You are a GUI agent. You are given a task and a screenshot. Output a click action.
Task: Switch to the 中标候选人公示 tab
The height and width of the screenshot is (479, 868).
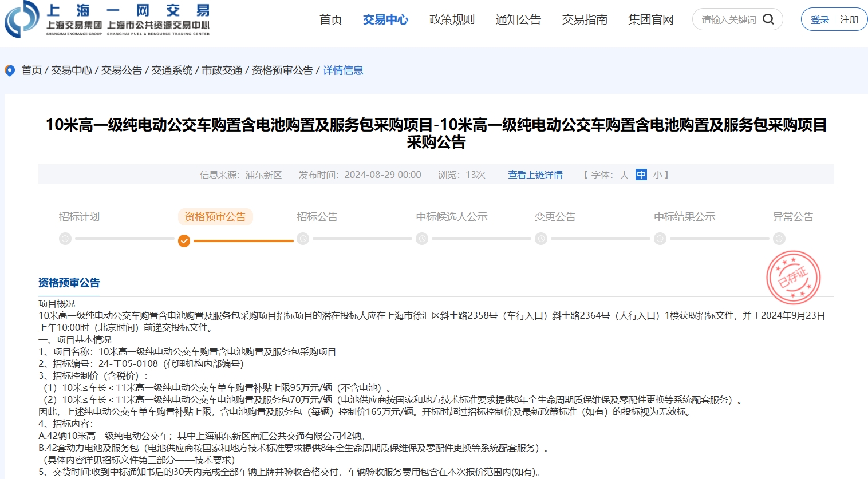pos(451,217)
